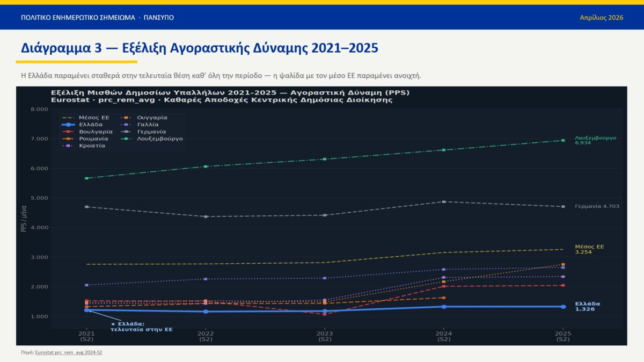The height and width of the screenshot is (362, 644).
Task: Select the Λουξεμβούργο legend entry
Action: click(160, 139)
